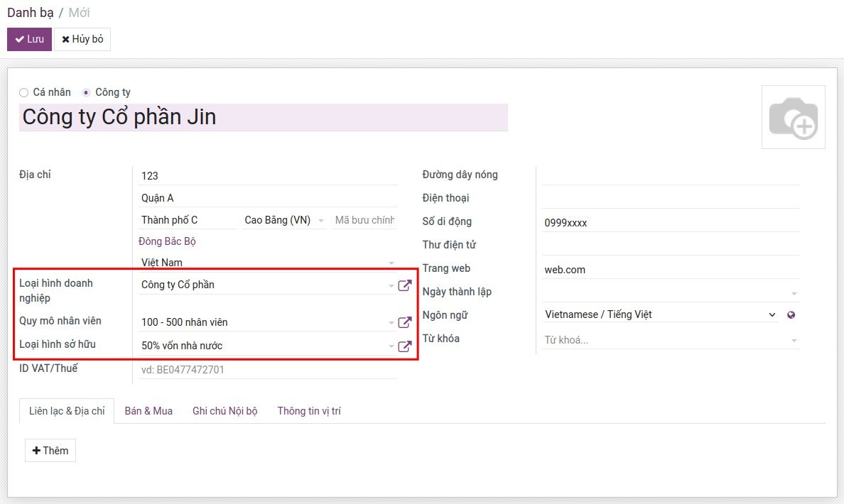Image resolution: width=844 pixels, height=504 pixels.
Task: Open the Ghi chú Nội bộ tab
Action: pyautogui.click(x=224, y=411)
